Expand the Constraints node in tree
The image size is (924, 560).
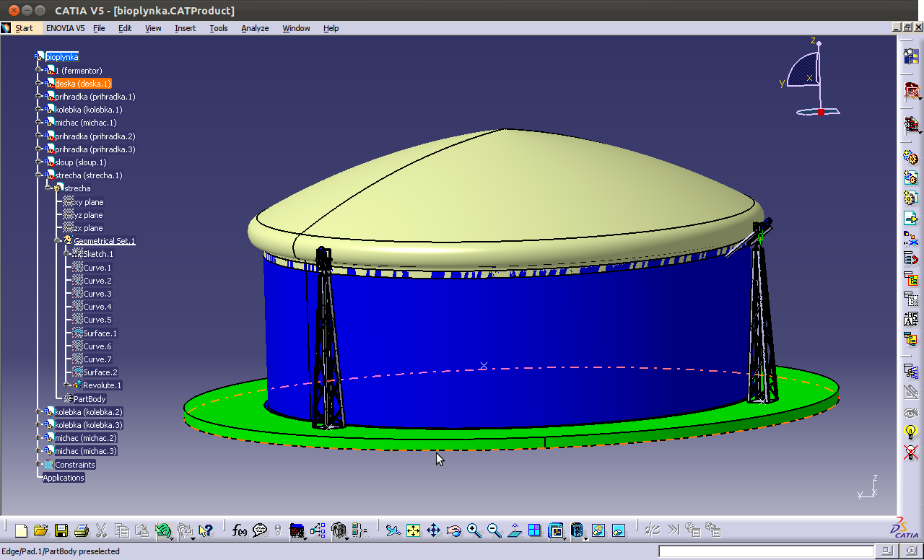[x=38, y=464]
